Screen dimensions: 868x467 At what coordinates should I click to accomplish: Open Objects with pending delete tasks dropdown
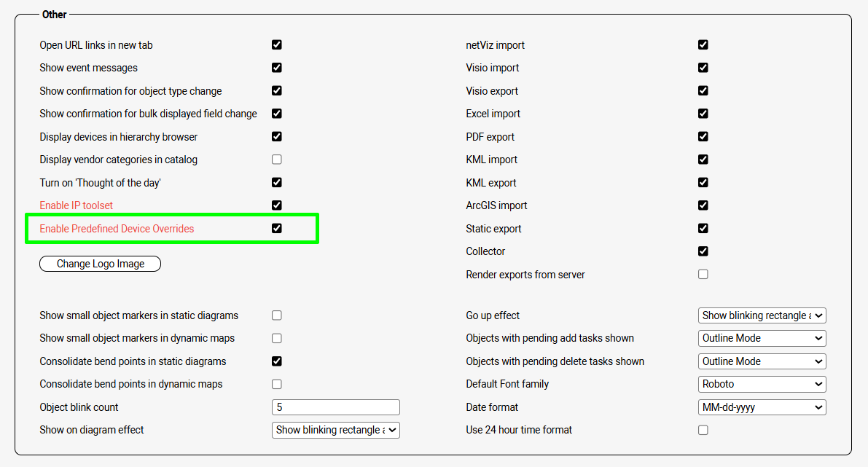point(762,361)
